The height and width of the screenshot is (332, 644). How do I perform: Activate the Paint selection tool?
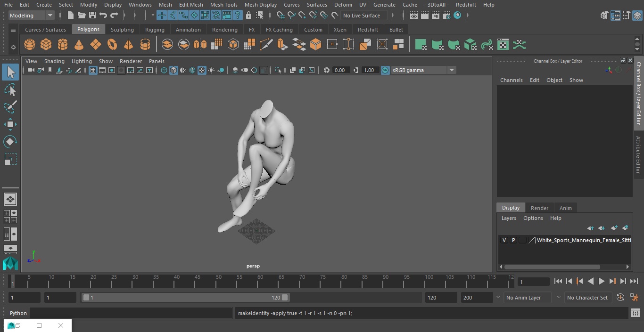(x=10, y=107)
